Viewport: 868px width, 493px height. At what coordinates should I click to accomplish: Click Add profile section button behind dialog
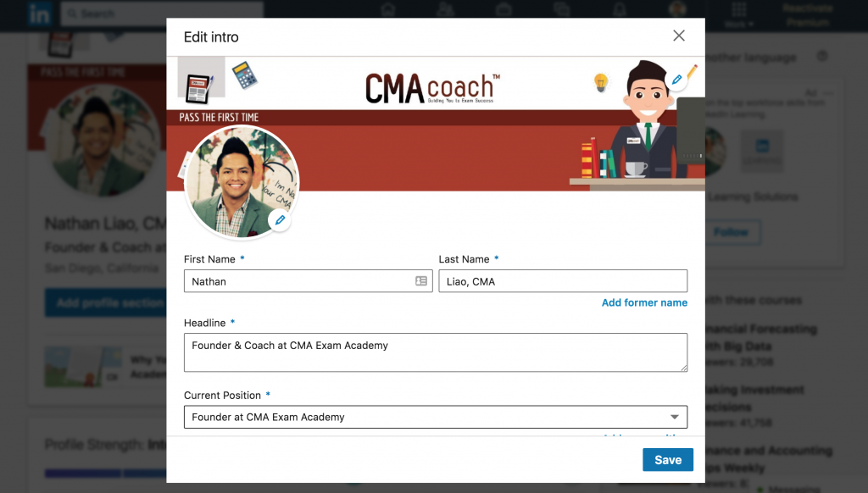[106, 302]
